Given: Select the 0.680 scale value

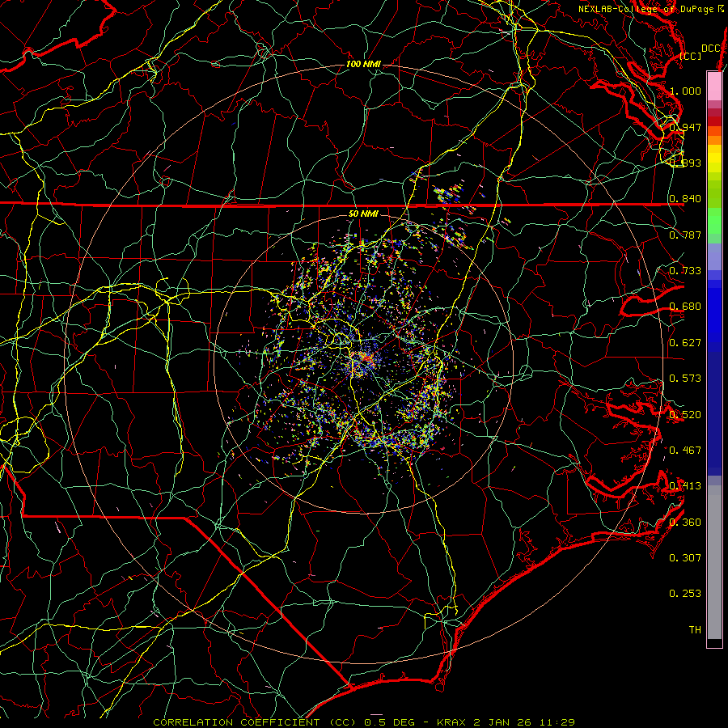Looking at the screenshot, I should tap(685, 307).
